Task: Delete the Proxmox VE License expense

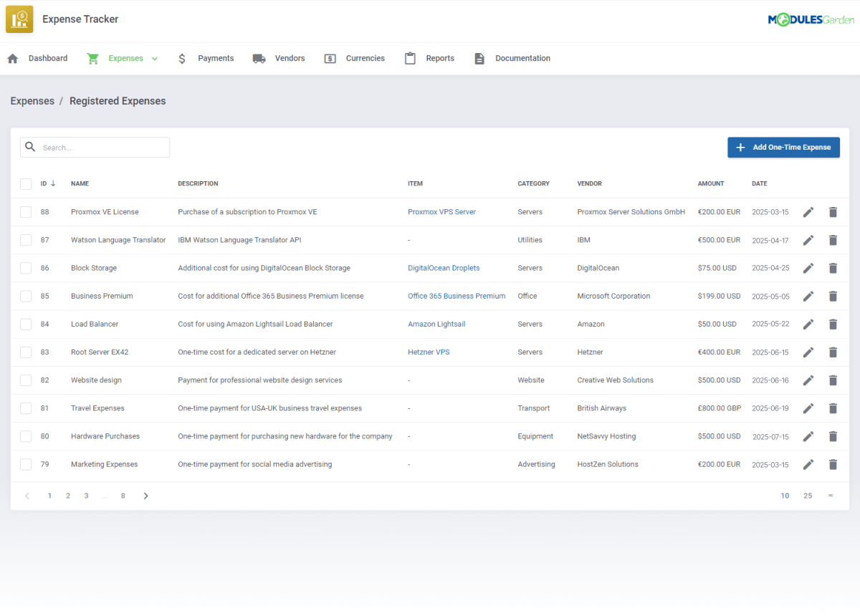Action: pos(833,212)
